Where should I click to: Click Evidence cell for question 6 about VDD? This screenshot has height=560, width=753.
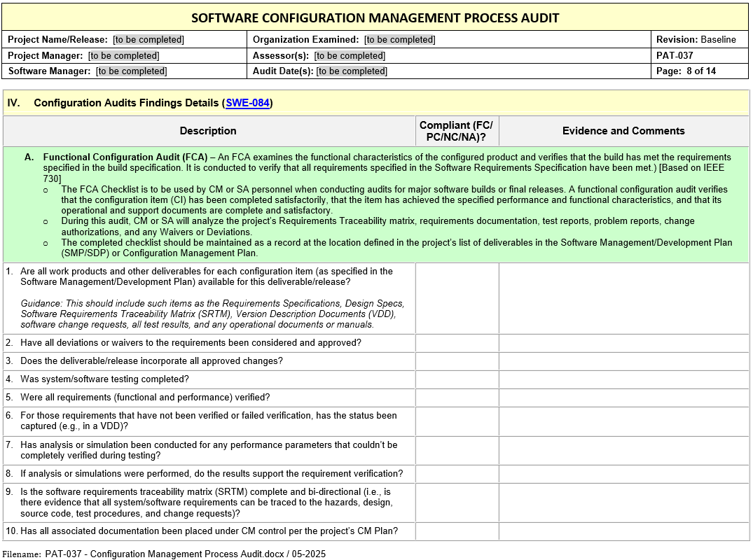tap(623, 421)
